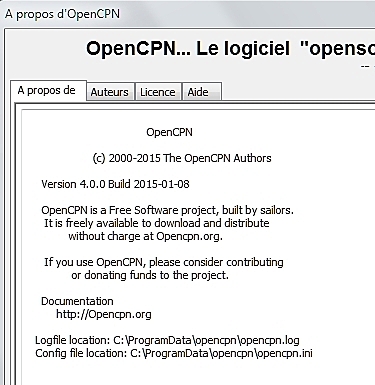This screenshot has height=385, width=375.
Task: Open the Licence tab
Action: point(158,92)
